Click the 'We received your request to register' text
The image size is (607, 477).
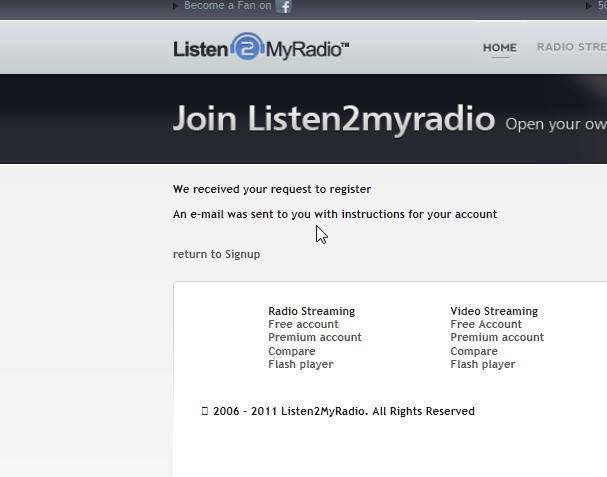pos(272,189)
